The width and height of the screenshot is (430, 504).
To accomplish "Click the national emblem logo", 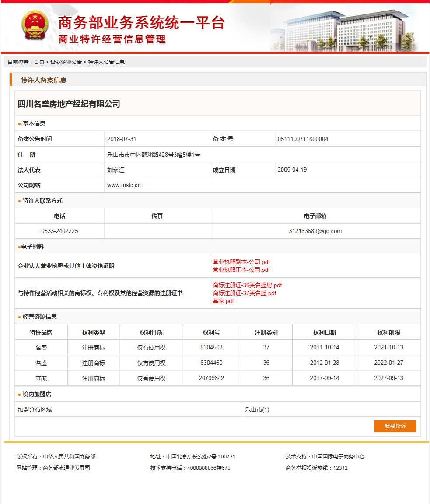I will click(35, 25).
